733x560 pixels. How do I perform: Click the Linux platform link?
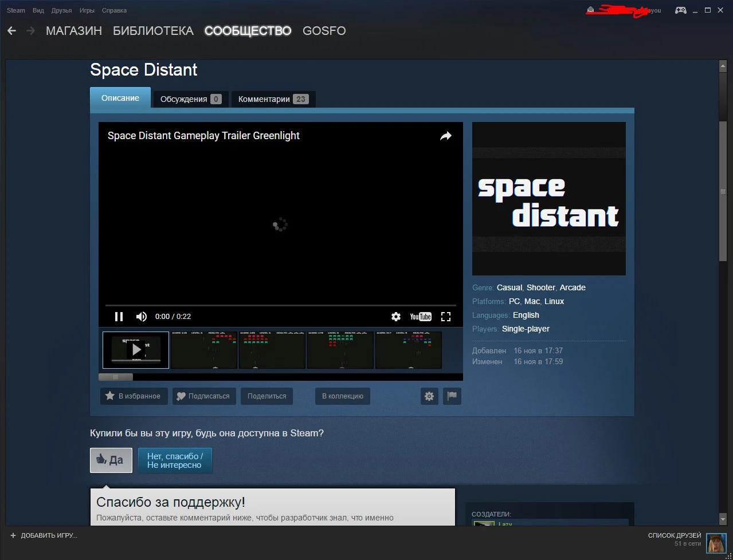(x=554, y=301)
